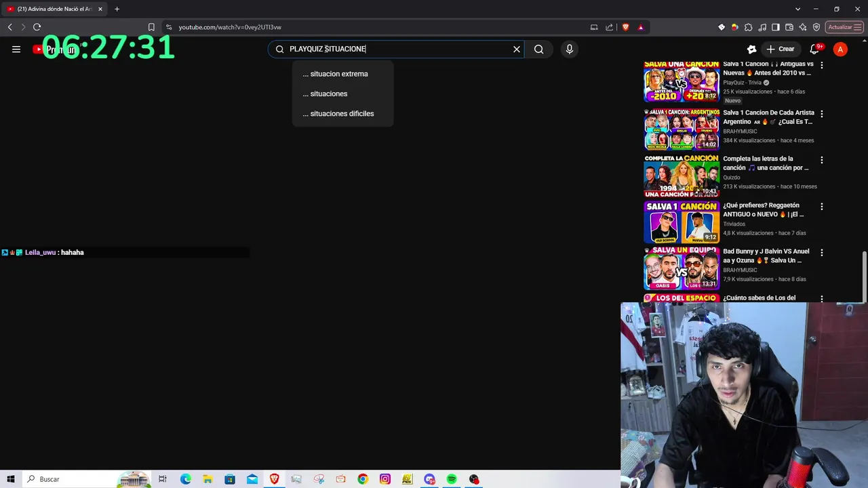Choose suggestion 'situaciones dificiles'
Screen dimensions: 868x488
point(342,113)
